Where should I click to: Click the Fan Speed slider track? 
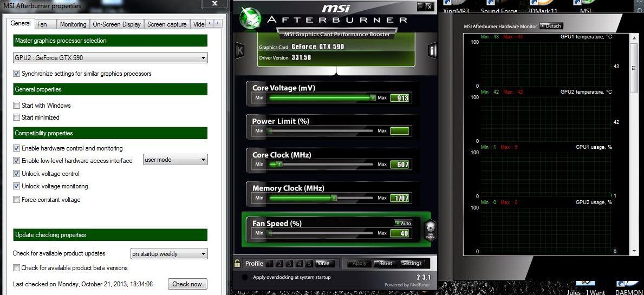coord(321,233)
